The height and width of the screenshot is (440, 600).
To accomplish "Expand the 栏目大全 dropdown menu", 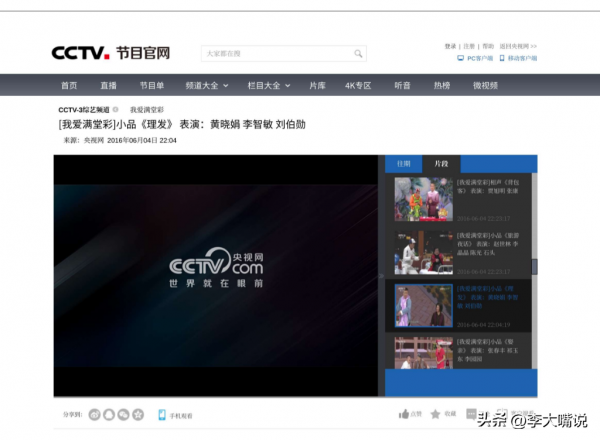I will click(268, 86).
